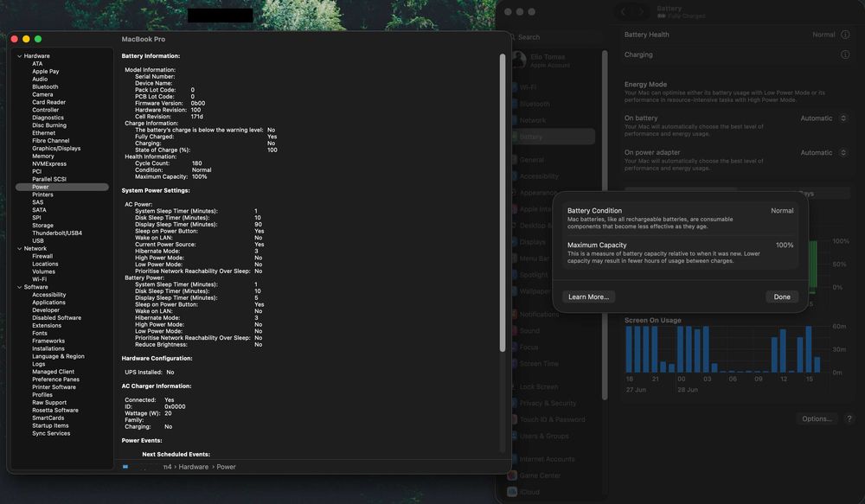Click the Game Center icon in sidebar
This screenshot has height=504, width=865.
[x=512, y=475]
